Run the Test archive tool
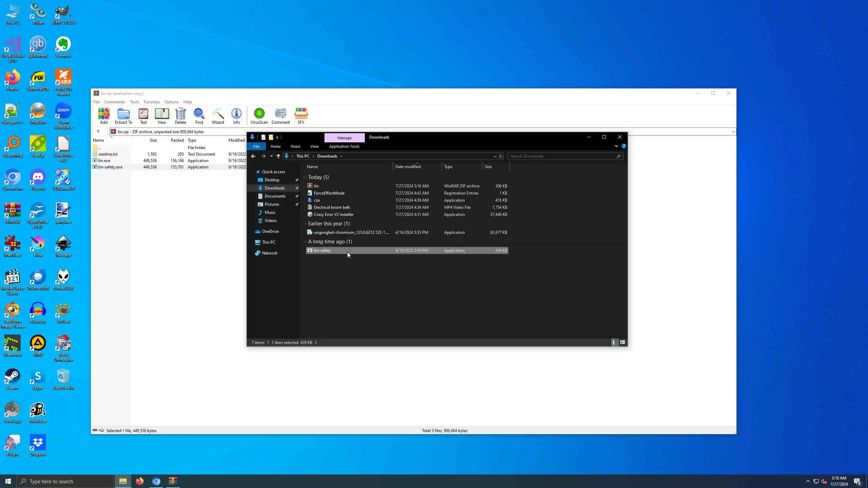The width and height of the screenshot is (868, 488). (143, 116)
